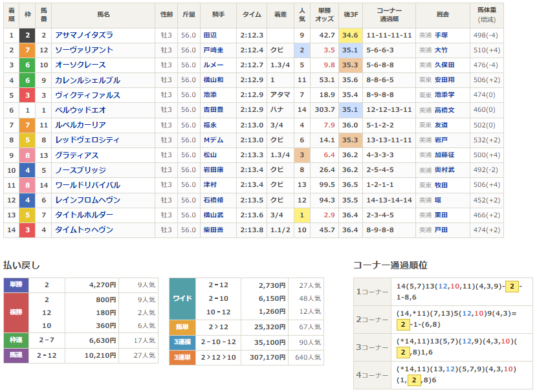Click the ワイド payout label
The width and height of the screenshot is (537, 392).
pyautogui.click(x=182, y=299)
